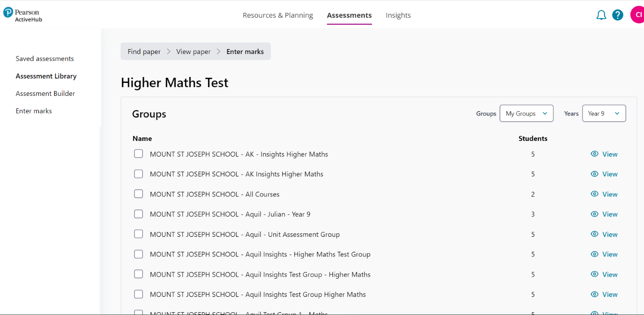
Task: Click View link for Higher Maths Test Group
Action: pos(610,254)
